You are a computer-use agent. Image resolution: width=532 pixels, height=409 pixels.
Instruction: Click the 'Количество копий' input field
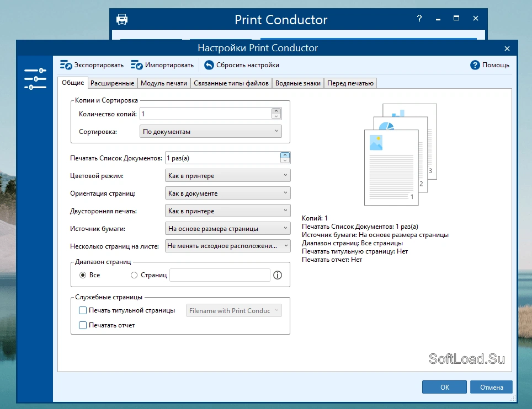206,114
